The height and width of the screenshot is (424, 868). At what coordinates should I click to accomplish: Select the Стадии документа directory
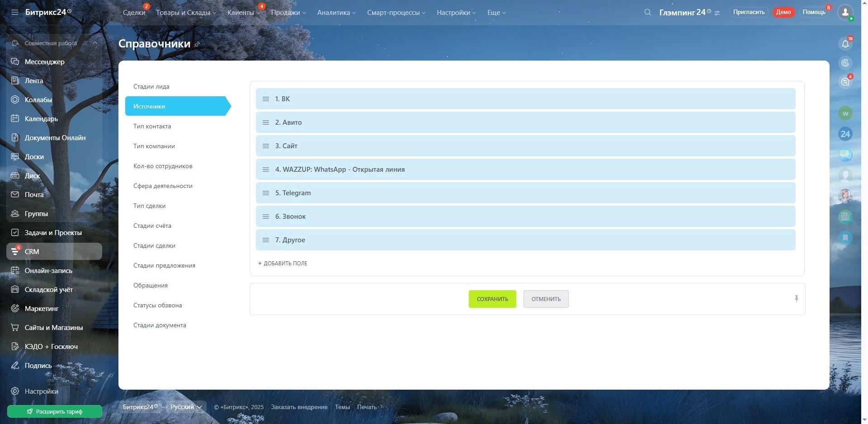[x=160, y=325]
